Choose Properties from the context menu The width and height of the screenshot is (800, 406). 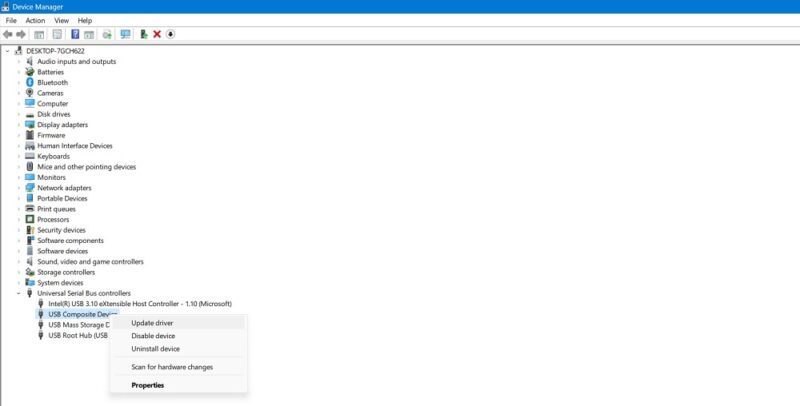(x=178, y=385)
